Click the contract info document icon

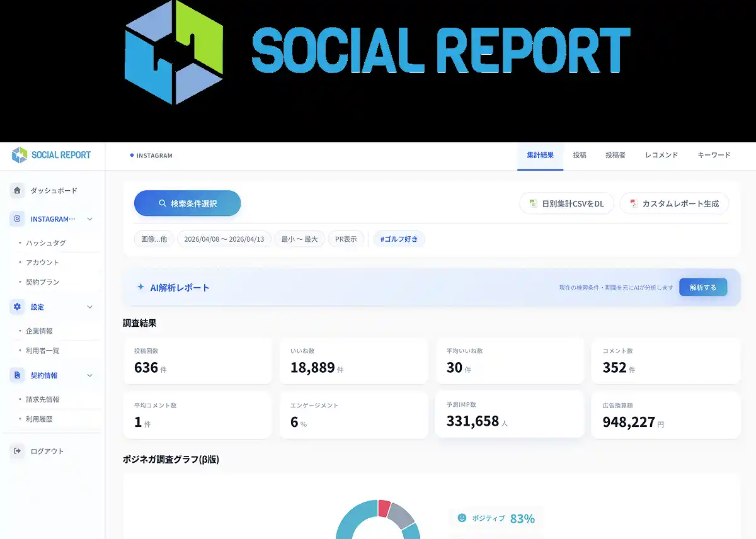(17, 375)
